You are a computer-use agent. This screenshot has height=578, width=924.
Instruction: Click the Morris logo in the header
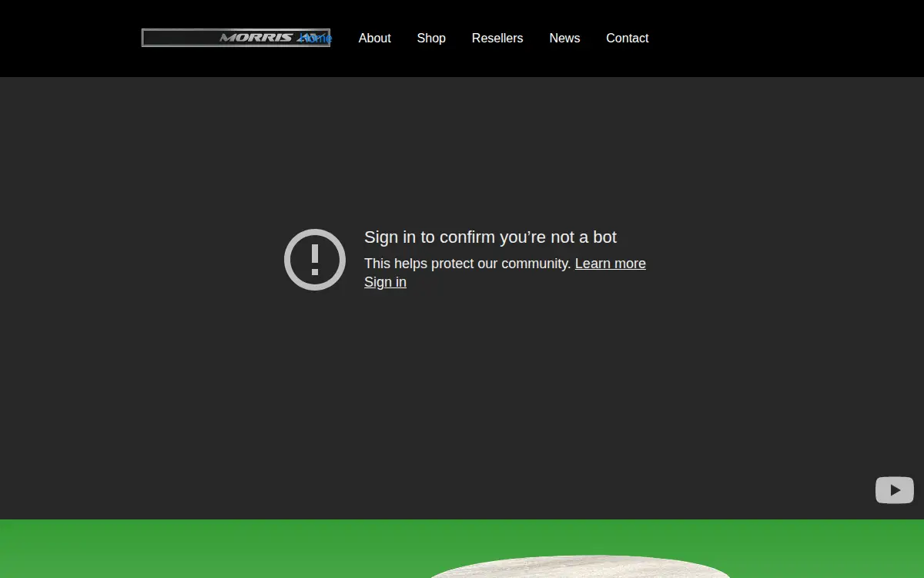click(x=236, y=38)
